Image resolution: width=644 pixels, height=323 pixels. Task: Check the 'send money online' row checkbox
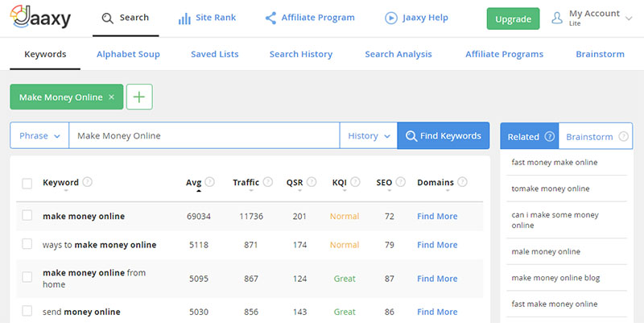pyautogui.click(x=27, y=311)
